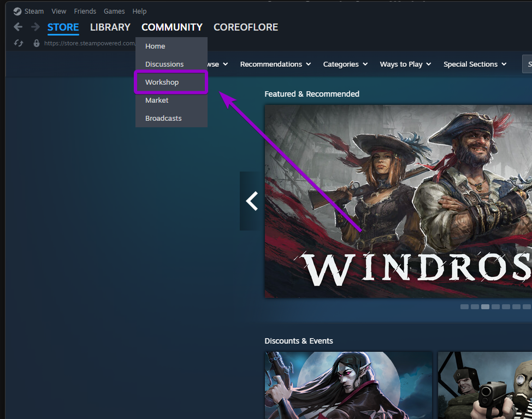Screen dimensions: 532x419
Task: Open the vampire character discount event card
Action: point(348,385)
